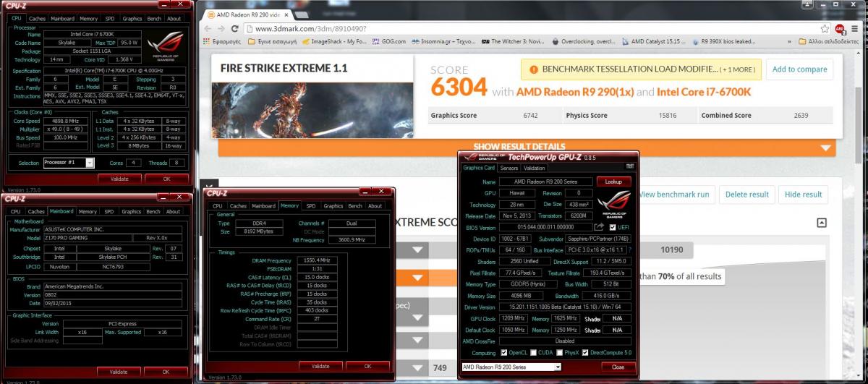Open The Witcher 3 bookmark
The width and height of the screenshot is (868, 384).
[x=513, y=41]
